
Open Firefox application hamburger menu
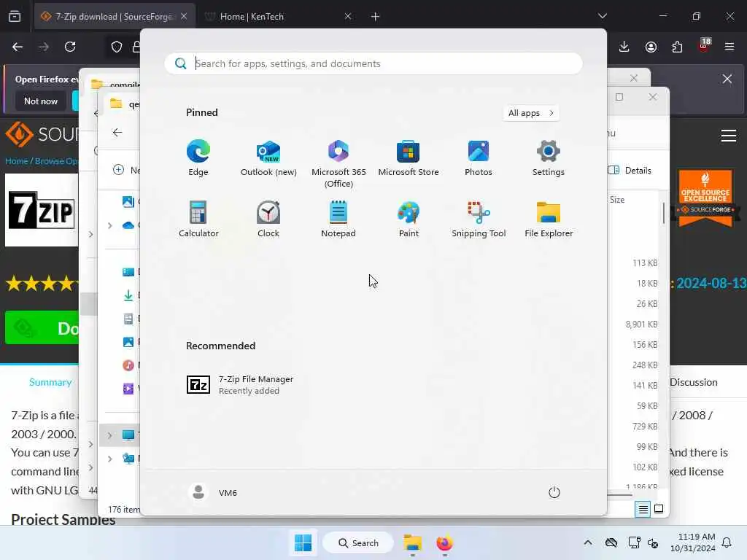(729, 47)
